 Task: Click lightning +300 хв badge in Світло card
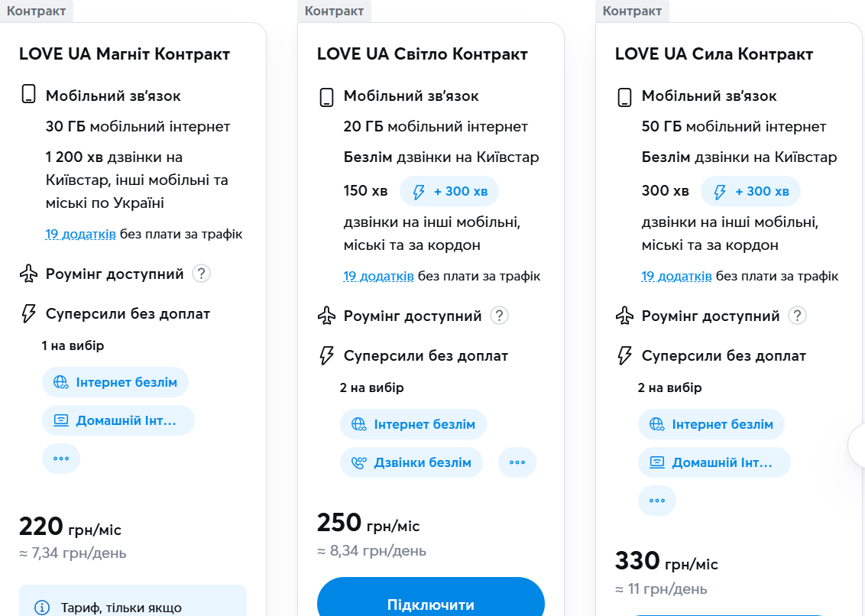tap(449, 191)
